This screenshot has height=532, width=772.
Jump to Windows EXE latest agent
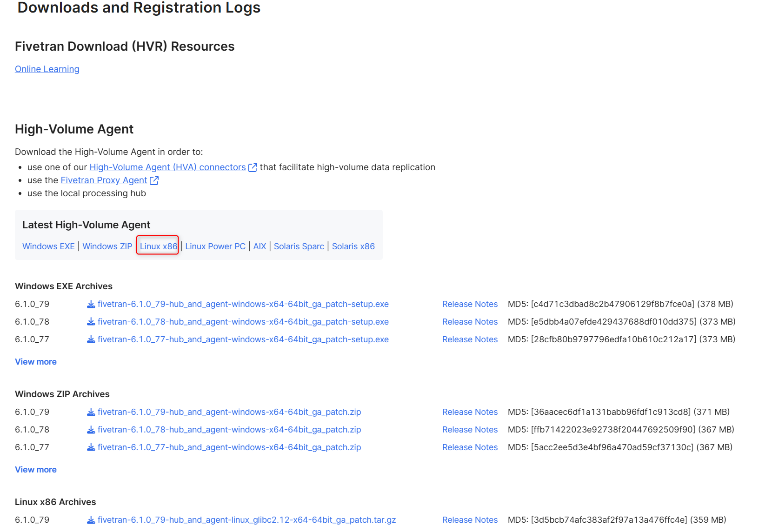(x=48, y=246)
